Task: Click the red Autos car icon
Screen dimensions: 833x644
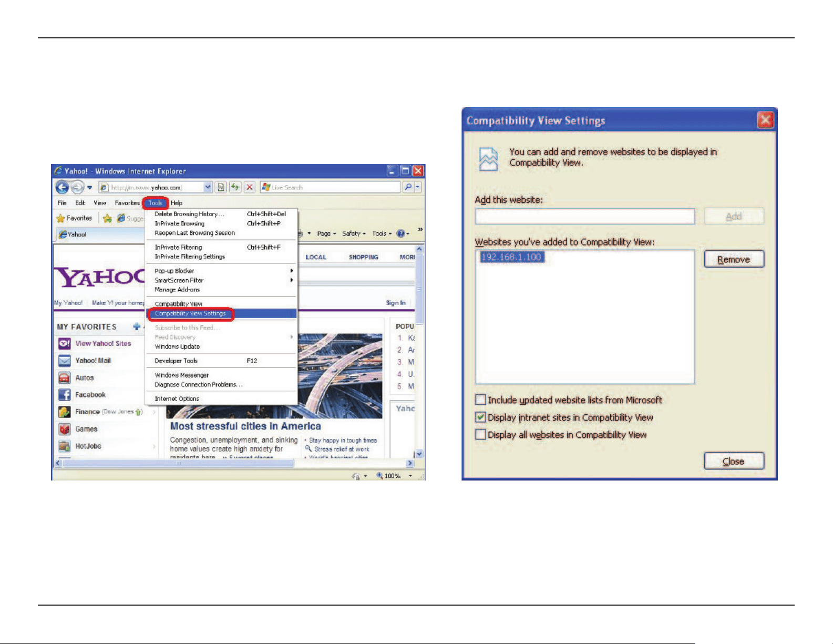Action: [65, 377]
